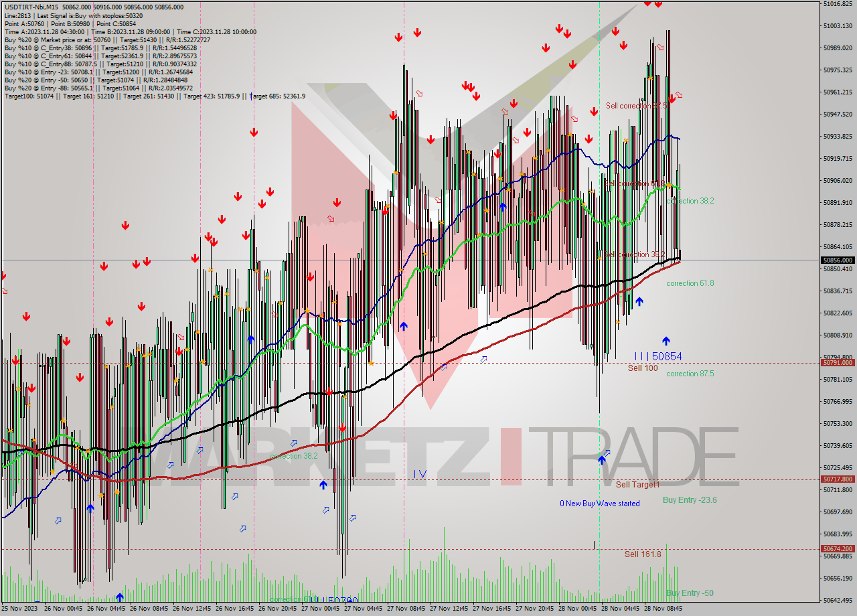Select the 'Sell Target1' level label
857x616 pixels.
(637, 485)
